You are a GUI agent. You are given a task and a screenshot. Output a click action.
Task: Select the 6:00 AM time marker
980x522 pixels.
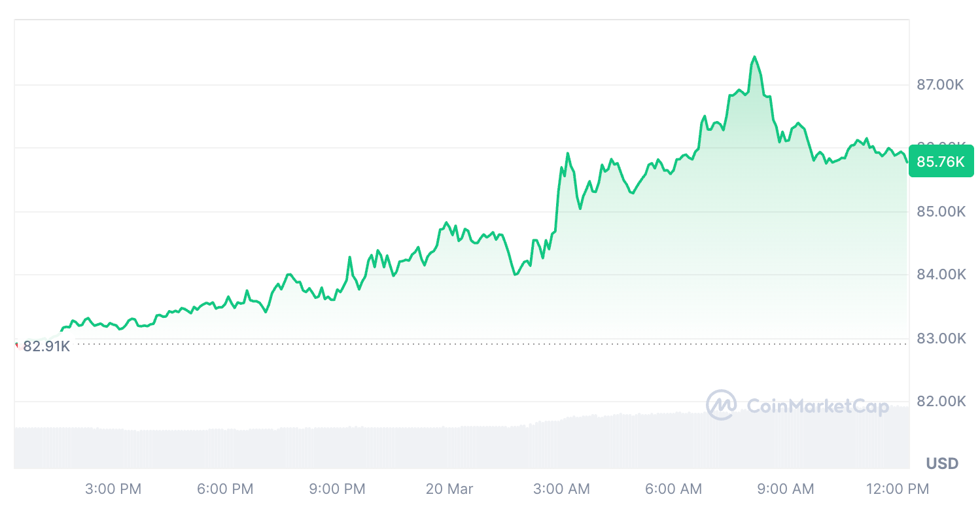674,489
